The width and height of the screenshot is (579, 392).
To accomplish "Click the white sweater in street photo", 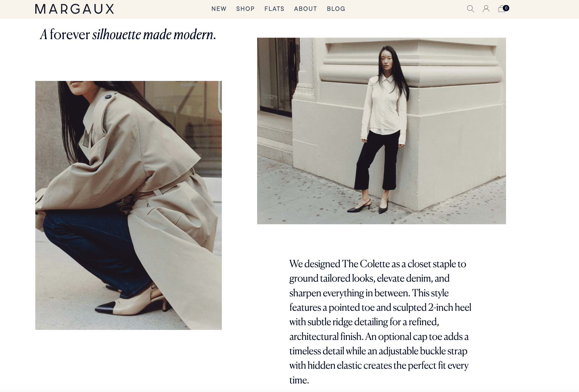I will (384, 109).
